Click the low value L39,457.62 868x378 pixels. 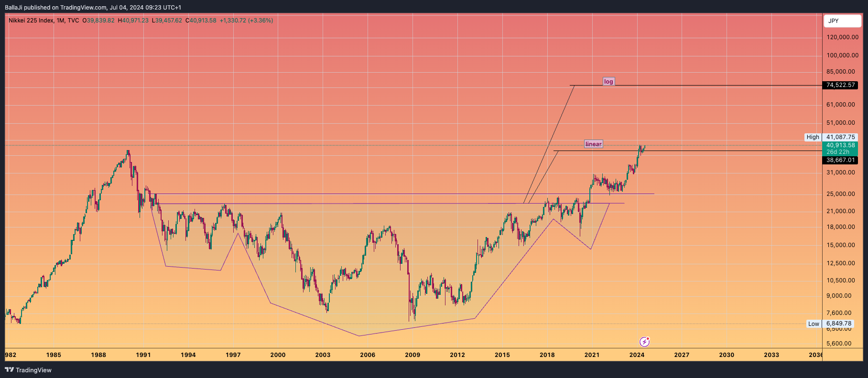167,21
